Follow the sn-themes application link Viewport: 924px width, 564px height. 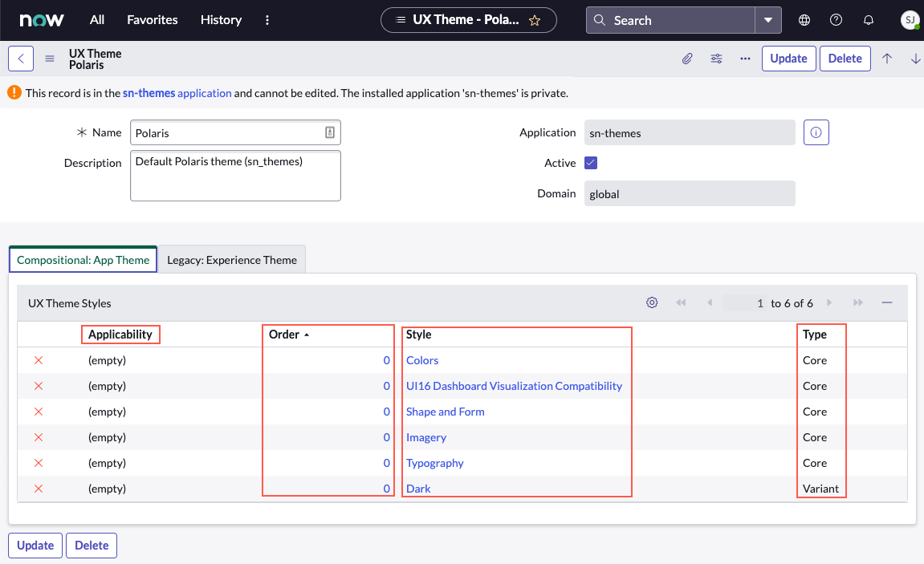pos(177,93)
